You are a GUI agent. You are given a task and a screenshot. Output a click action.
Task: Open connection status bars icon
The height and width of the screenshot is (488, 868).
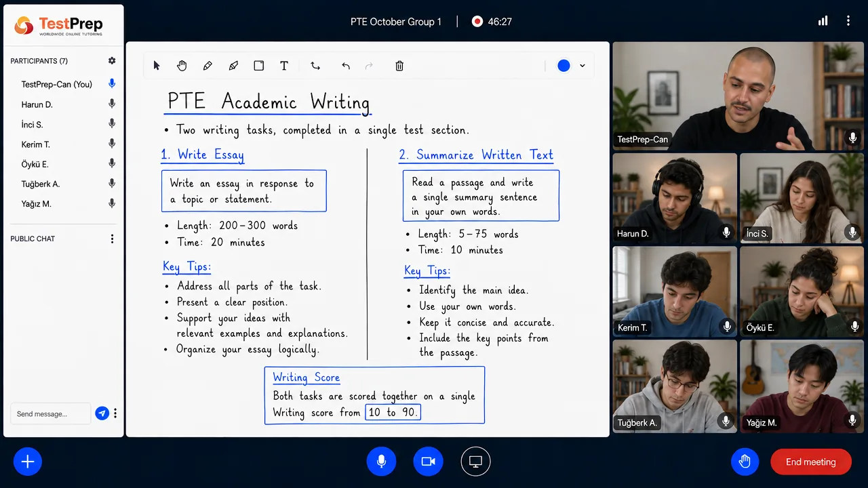coord(823,21)
